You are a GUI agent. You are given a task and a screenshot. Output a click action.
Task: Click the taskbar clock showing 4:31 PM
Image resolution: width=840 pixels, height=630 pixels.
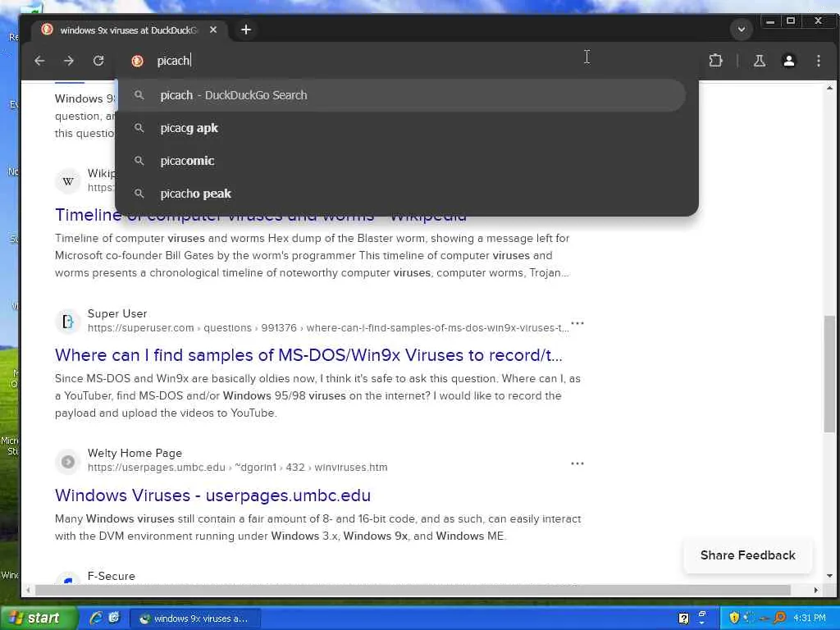(810, 619)
